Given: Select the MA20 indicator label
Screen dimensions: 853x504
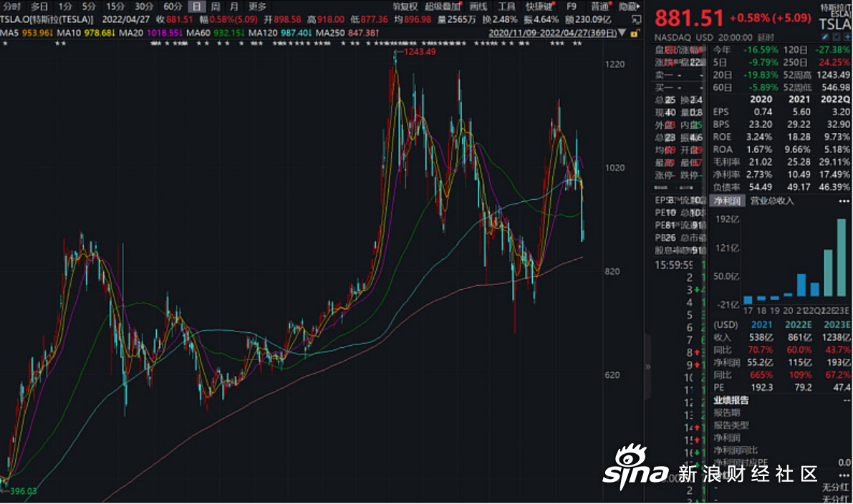Looking at the screenshot, I should pos(131,33).
